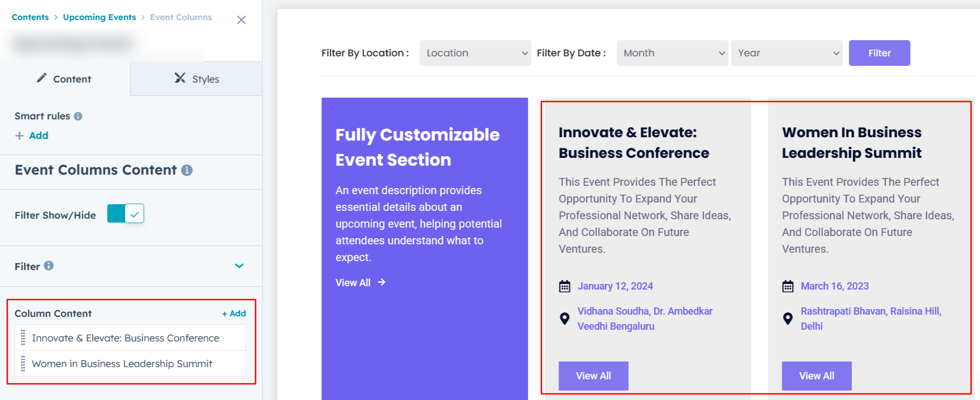980x400 pixels.
Task: Open the Location dropdown
Action: 475,53
